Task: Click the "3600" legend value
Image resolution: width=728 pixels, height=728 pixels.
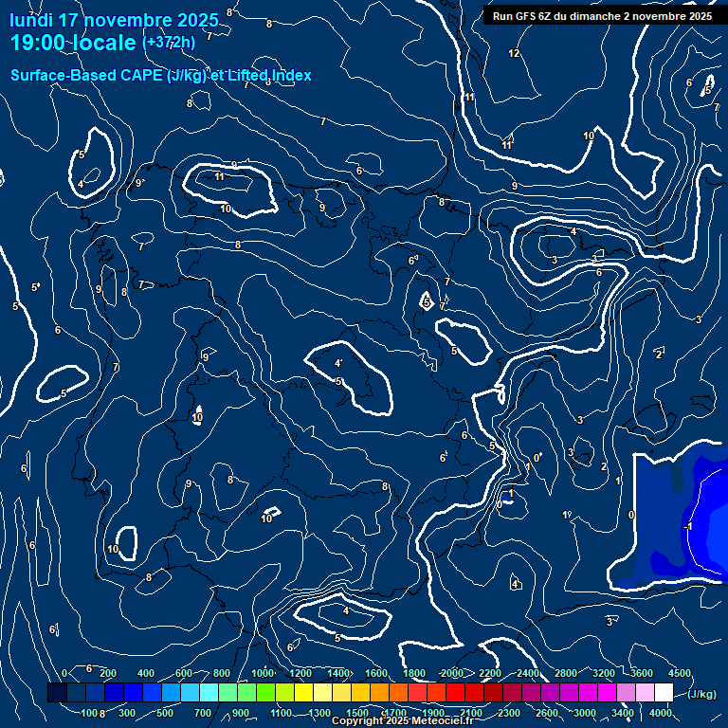Action: (x=642, y=673)
